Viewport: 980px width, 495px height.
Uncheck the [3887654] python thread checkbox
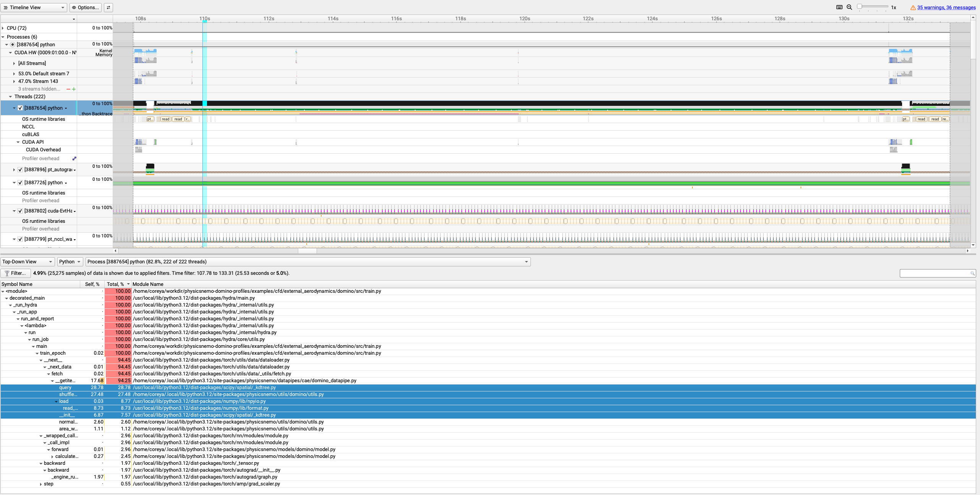[20, 108]
